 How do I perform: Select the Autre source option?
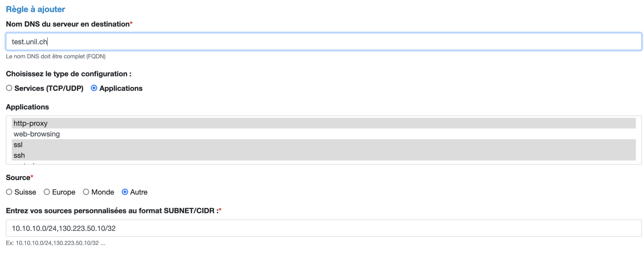tap(125, 192)
